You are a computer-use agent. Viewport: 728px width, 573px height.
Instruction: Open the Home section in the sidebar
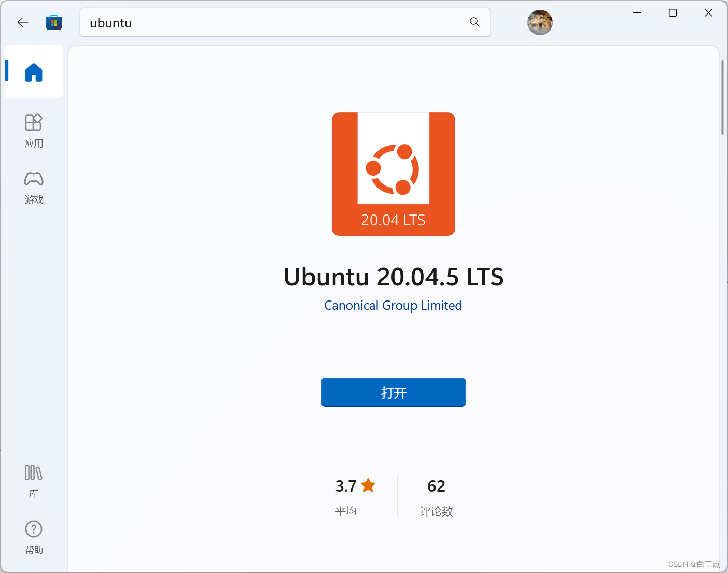pos(33,72)
